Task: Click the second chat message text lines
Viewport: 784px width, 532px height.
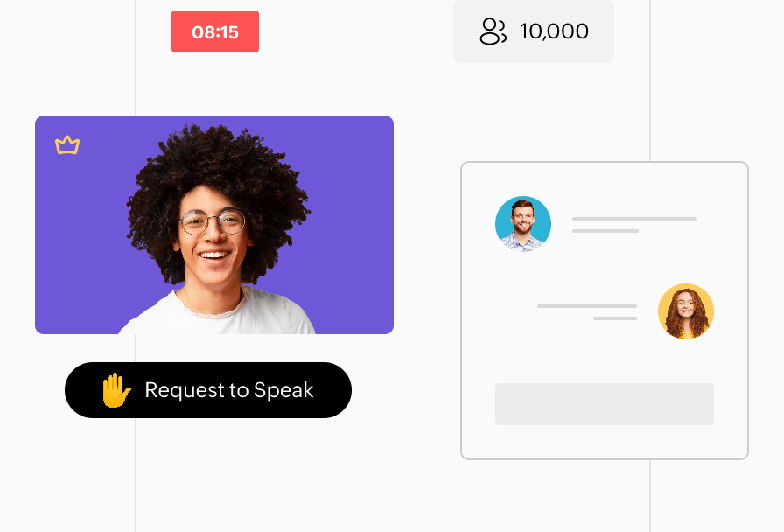Action: click(x=587, y=312)
